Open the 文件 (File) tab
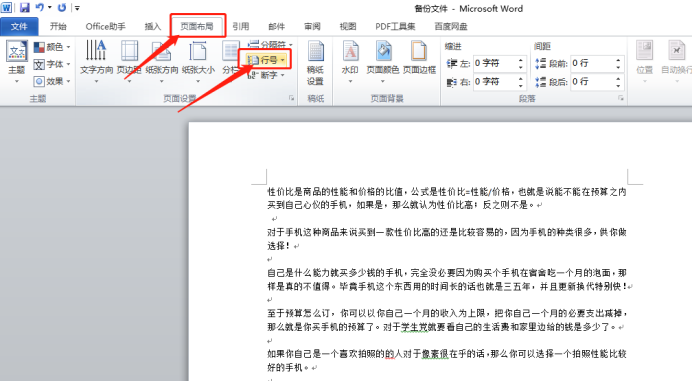 19,26
